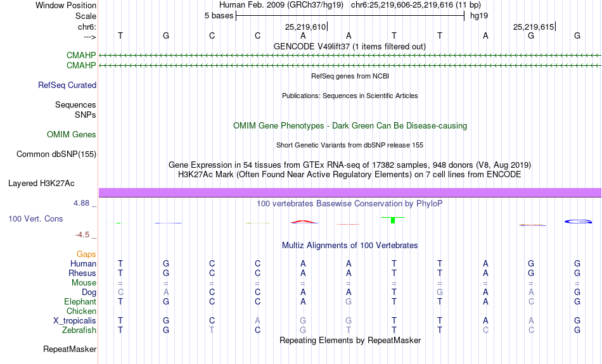The height and width of the screenshot is (364, 602).
Task: Click the Layered H3K27Ac track label
Action: (x=41, y=184)
